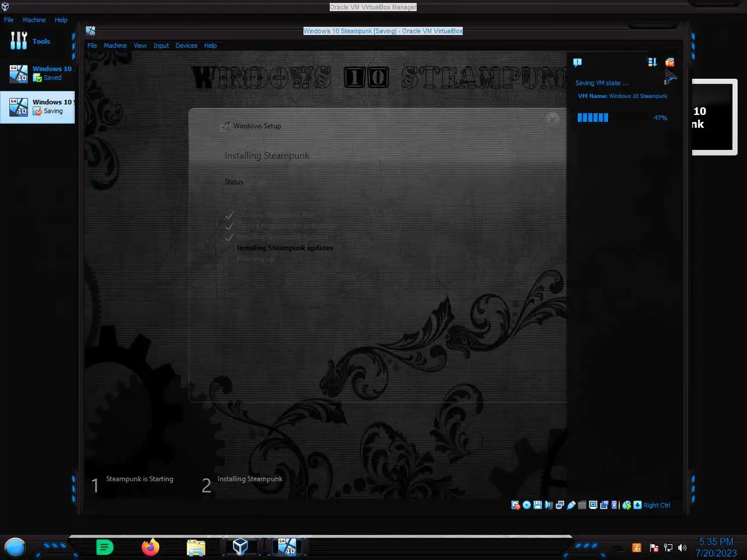747x560 pixels.
Task: Click the sort notifications arrow icon
Action: (x=652, y=62)
